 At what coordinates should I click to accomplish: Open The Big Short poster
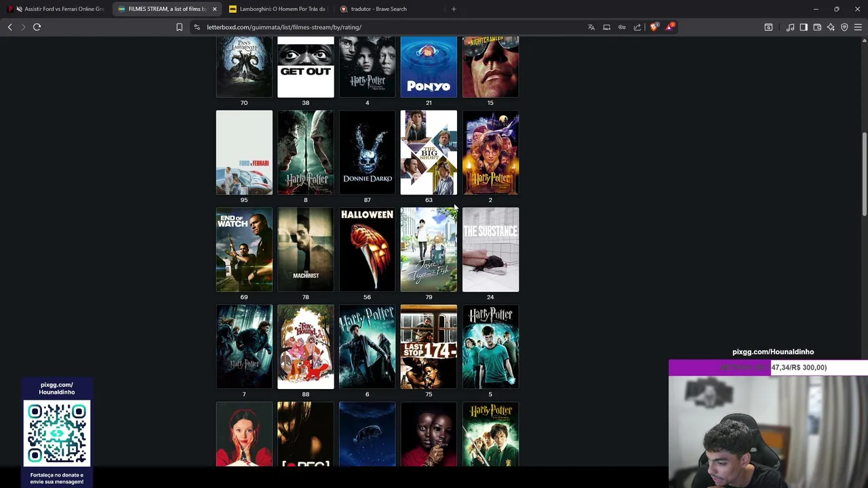(429, 152)
